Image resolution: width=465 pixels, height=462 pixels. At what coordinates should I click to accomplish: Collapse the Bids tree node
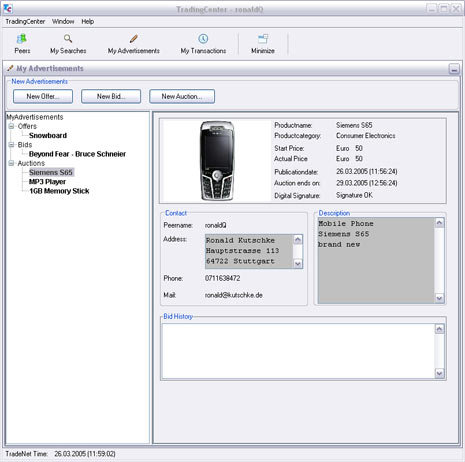[x=11, y=145]
